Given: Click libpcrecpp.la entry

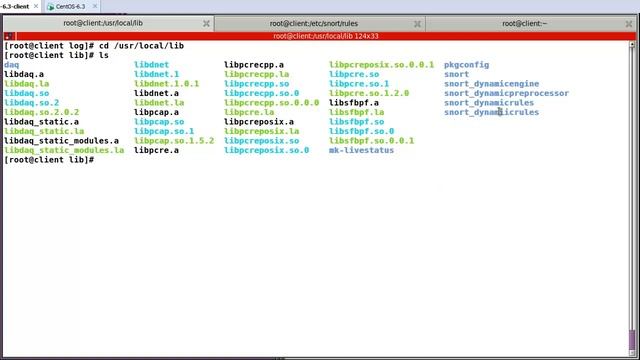Looking at the screenshot, I should coord(256,74).
